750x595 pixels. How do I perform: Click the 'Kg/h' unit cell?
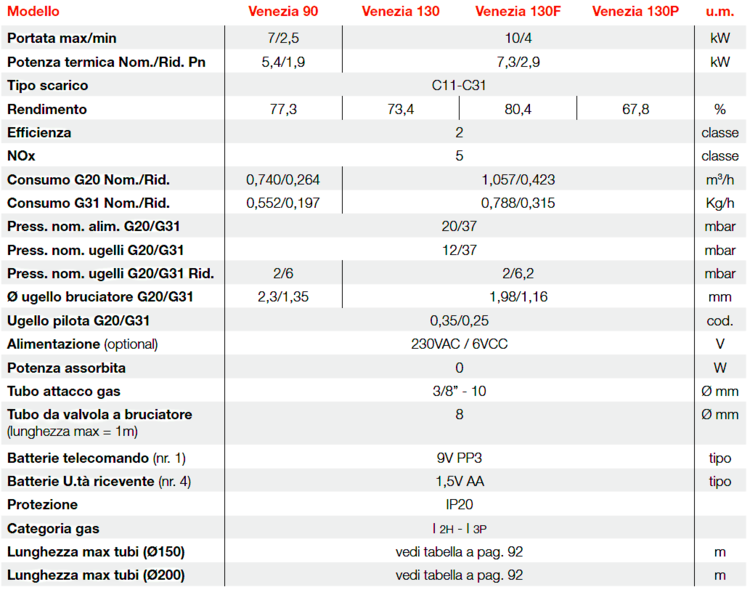coord(720,204)
